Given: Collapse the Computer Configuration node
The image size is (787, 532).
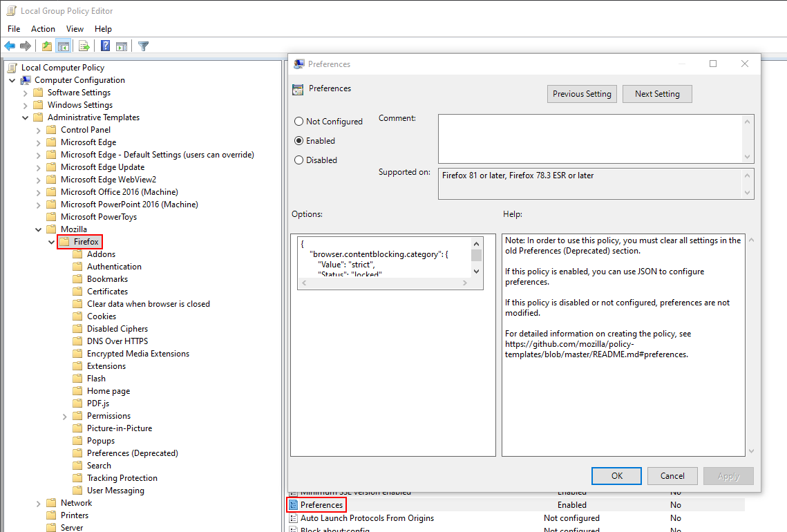Looking at the screenshot, I should point(12,80).
